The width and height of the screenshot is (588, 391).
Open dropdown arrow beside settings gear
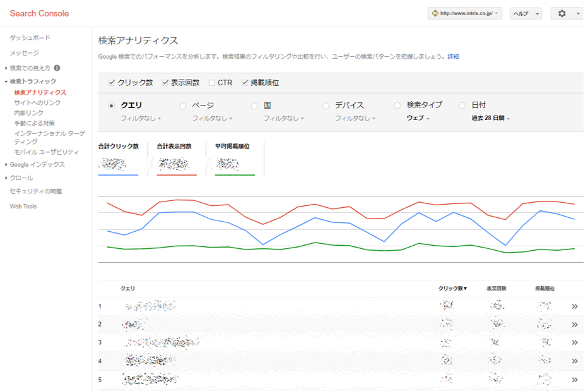point(578,13)
